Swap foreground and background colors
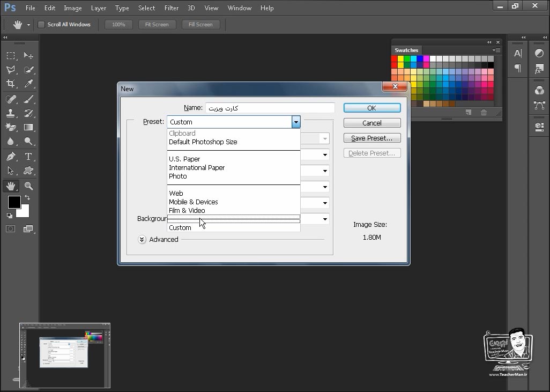The height and width of the screenshot is (392, 550). pyautogui.click(x=27, y=197)
